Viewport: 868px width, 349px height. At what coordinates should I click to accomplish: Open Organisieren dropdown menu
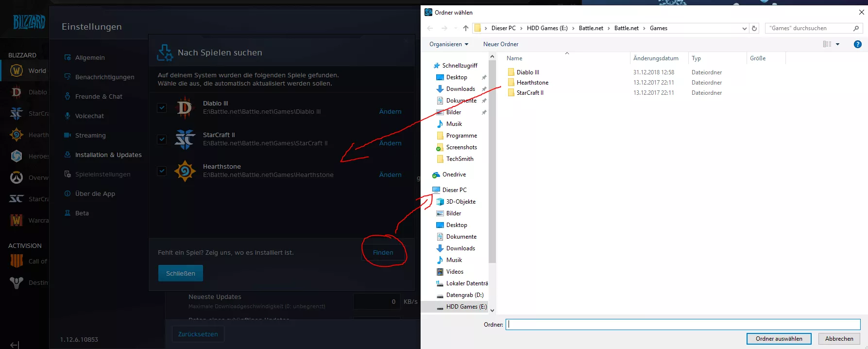point(449,44)
